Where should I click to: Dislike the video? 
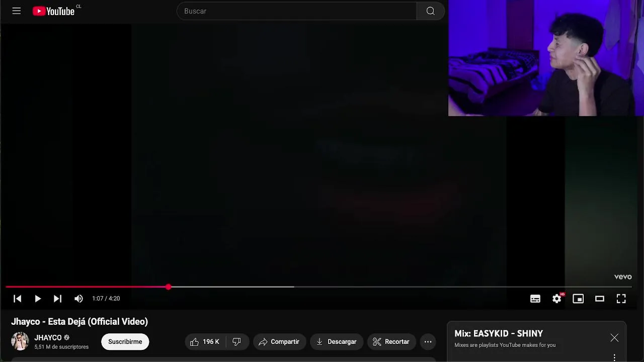(237, 342)
